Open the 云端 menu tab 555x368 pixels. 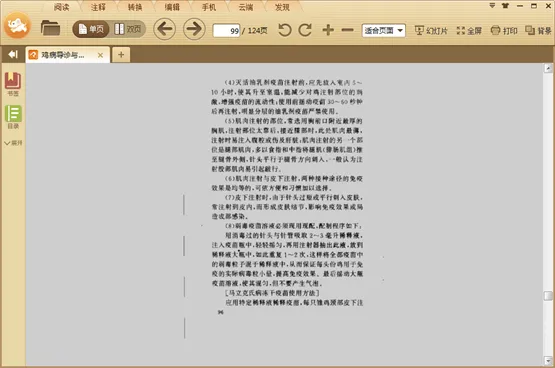246,7
